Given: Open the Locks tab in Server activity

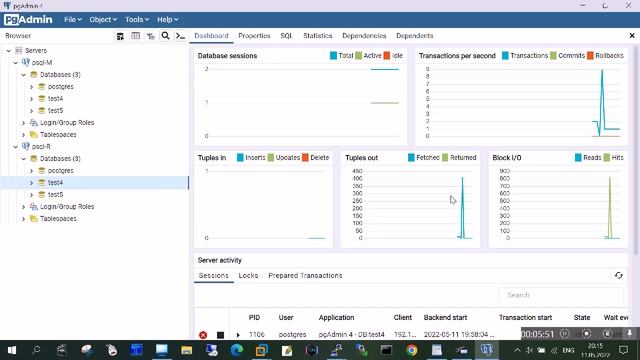Looking at the screenshot, I should click(248, 276).
